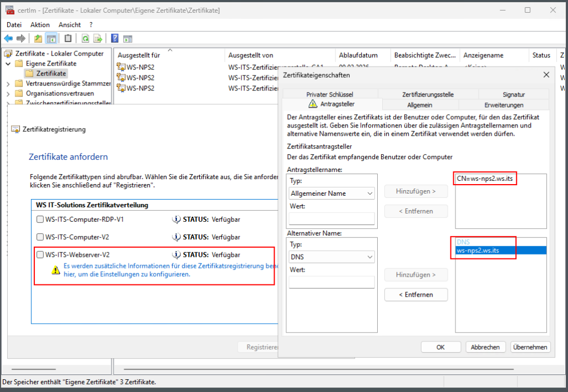Sort by the Ausgestellt von column header

click(280, 55)
